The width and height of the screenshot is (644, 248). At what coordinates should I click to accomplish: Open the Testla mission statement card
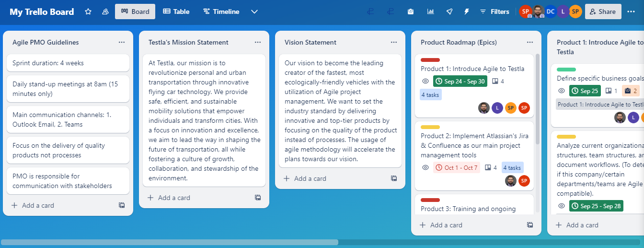click(x=204, y=120)
